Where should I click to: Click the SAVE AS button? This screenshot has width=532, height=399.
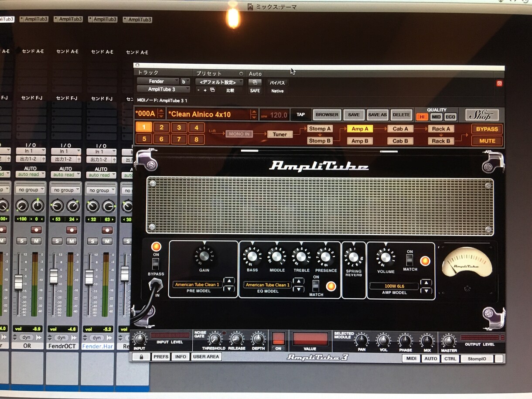(x=378, y=115)
